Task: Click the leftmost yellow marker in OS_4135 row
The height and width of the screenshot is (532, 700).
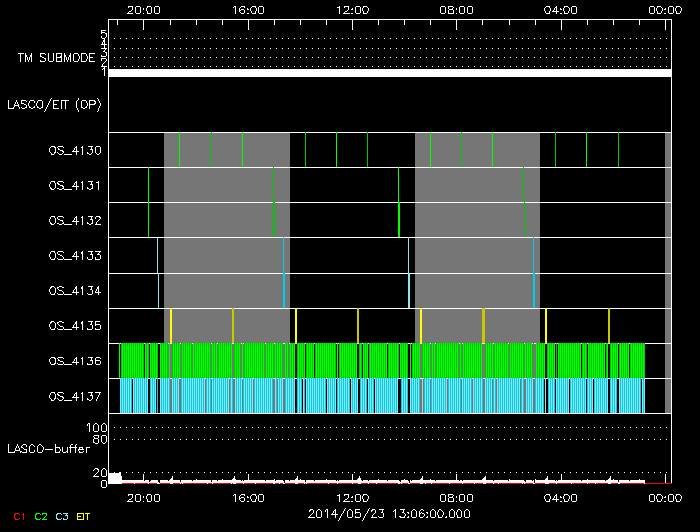Action: 171,326
